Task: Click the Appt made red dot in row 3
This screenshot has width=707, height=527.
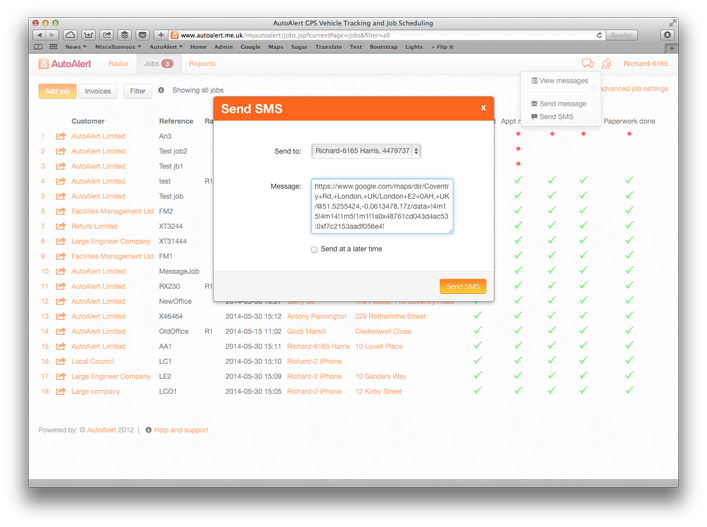Action: click(518, 164)
